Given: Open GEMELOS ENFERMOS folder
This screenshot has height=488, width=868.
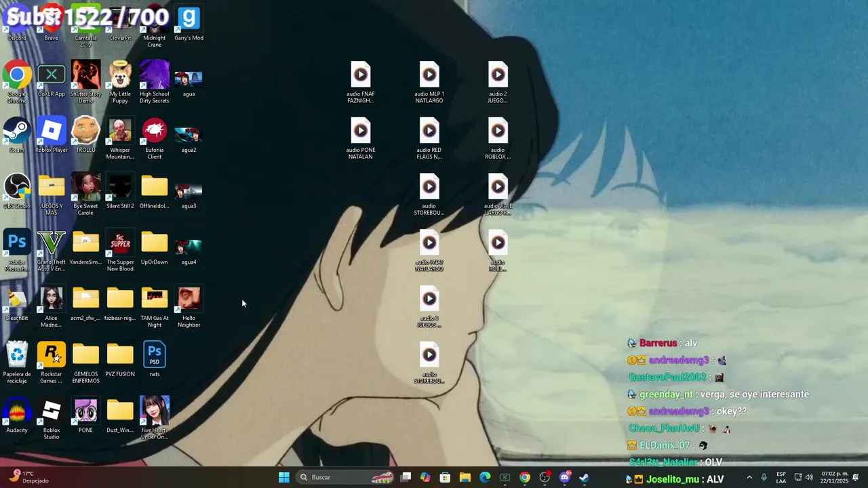Looking at the screenshot, I should click(85, 363).
